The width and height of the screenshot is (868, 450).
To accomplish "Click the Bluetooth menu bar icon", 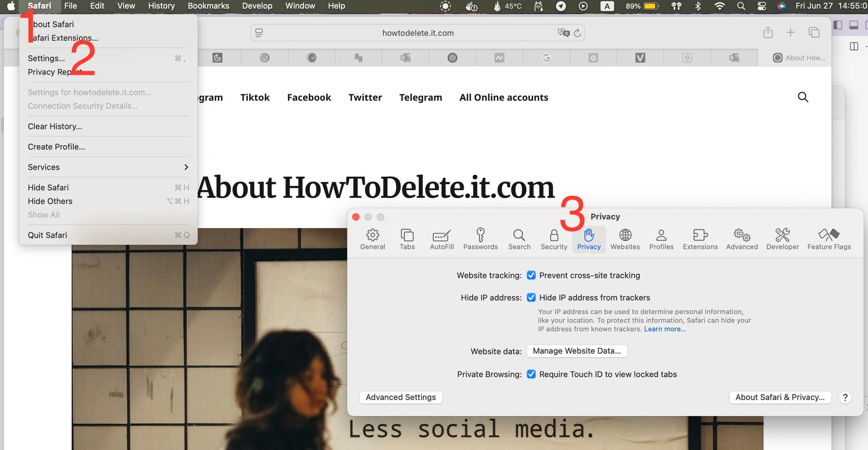I will click(698, 6).
